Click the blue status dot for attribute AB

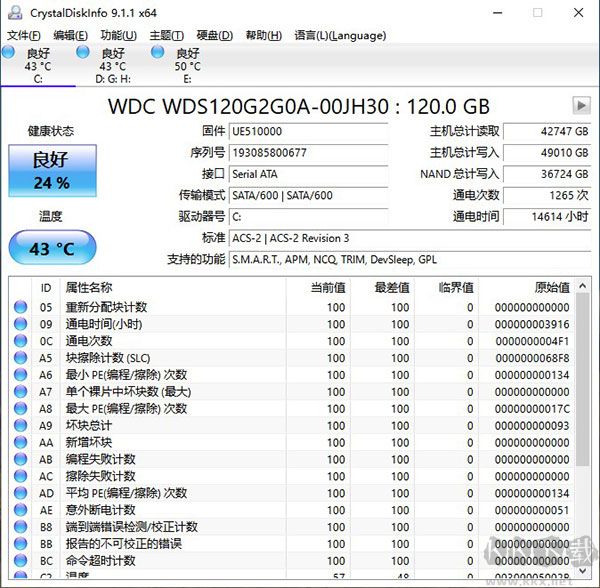tap(20, 459)
